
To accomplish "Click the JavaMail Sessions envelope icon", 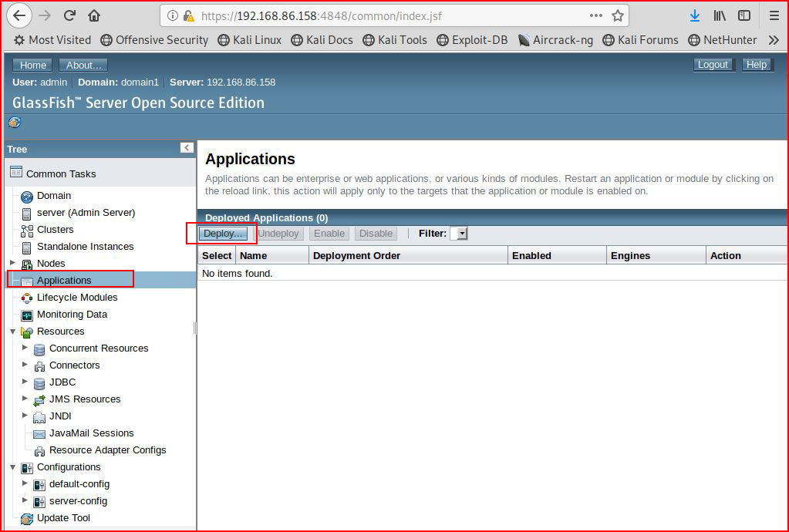I will (x=39, y=434).
